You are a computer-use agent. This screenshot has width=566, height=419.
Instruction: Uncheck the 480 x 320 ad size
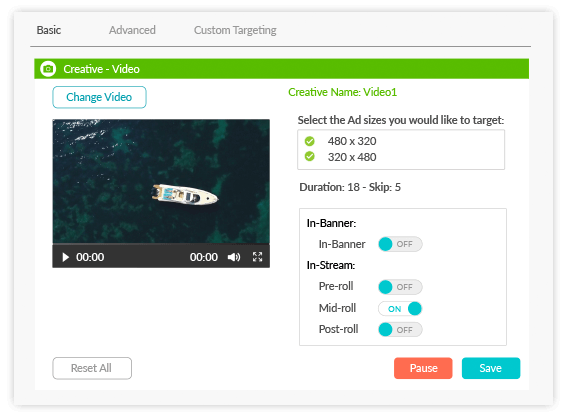[309, 141]
